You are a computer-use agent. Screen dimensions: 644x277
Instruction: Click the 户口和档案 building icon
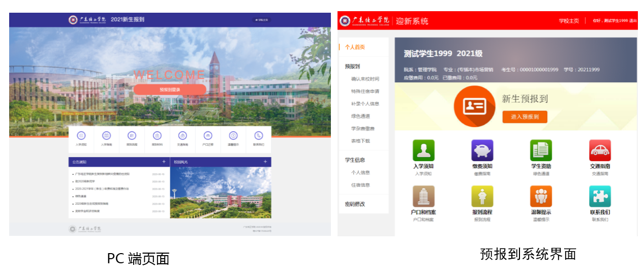(423, 196)
